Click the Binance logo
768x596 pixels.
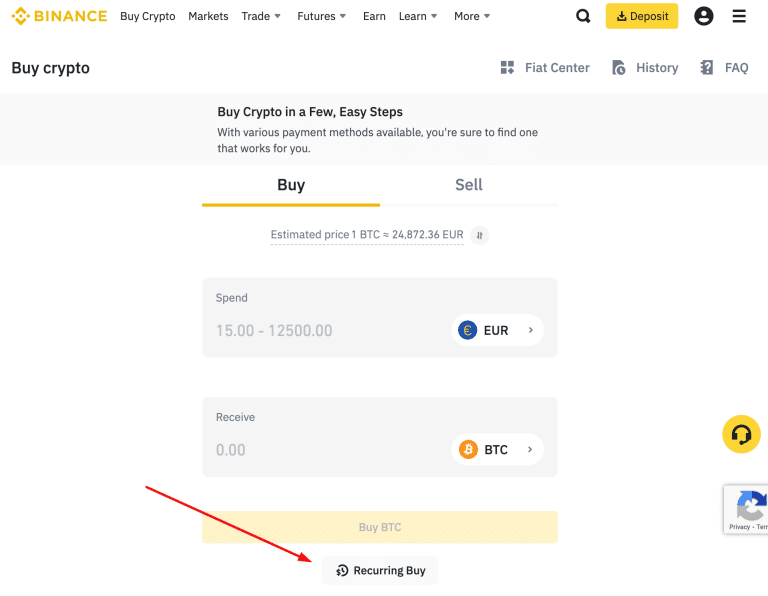pos(59,16)
